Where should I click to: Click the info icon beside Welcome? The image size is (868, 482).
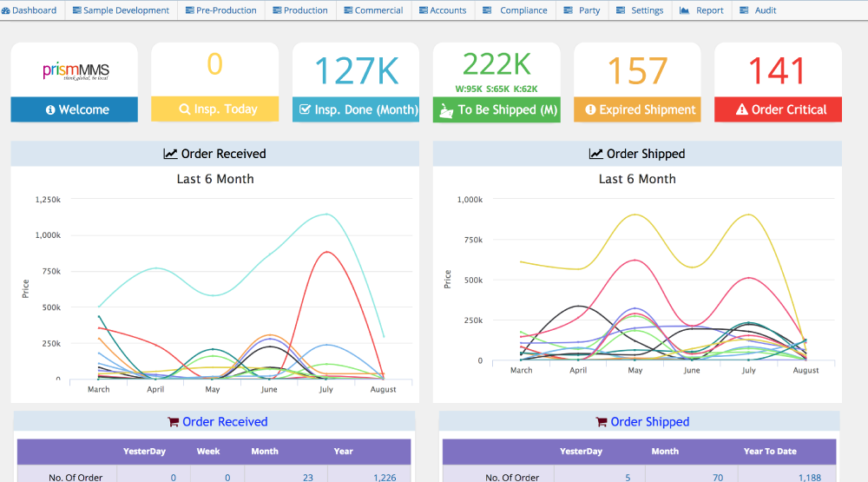coord(50,110)
